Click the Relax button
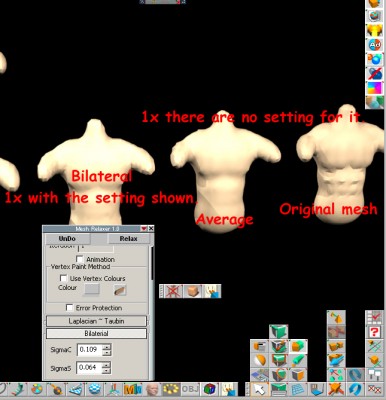386x400 pixels. (128, 239)
